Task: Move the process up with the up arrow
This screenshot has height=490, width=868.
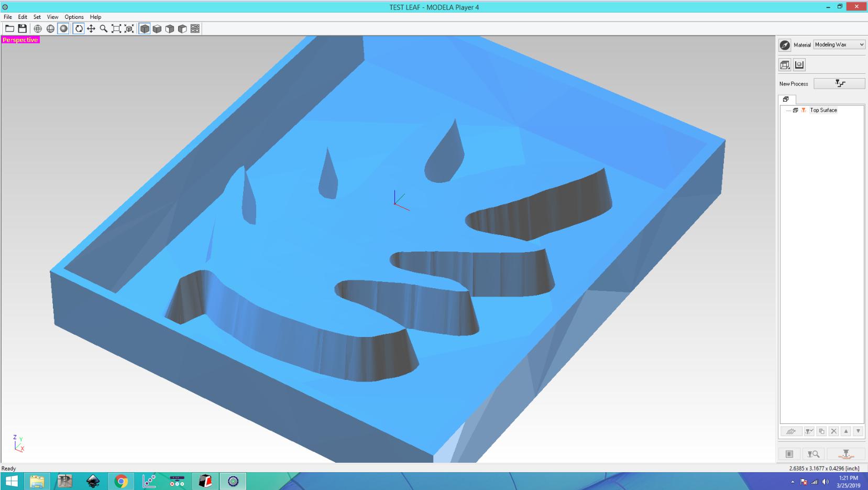Action: (x=846, y=431)
